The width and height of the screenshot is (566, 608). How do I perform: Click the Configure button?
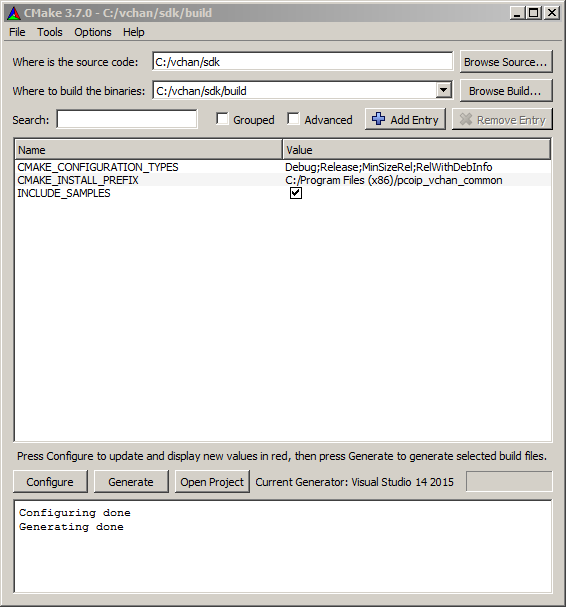(50, 482)
